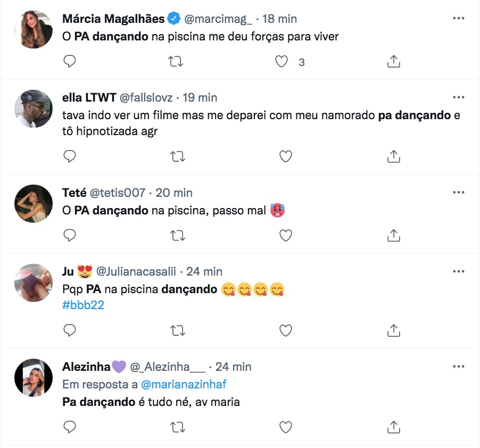Open Alezinha's profile picture
Screen dimensions: 480x448
[33, 377]
